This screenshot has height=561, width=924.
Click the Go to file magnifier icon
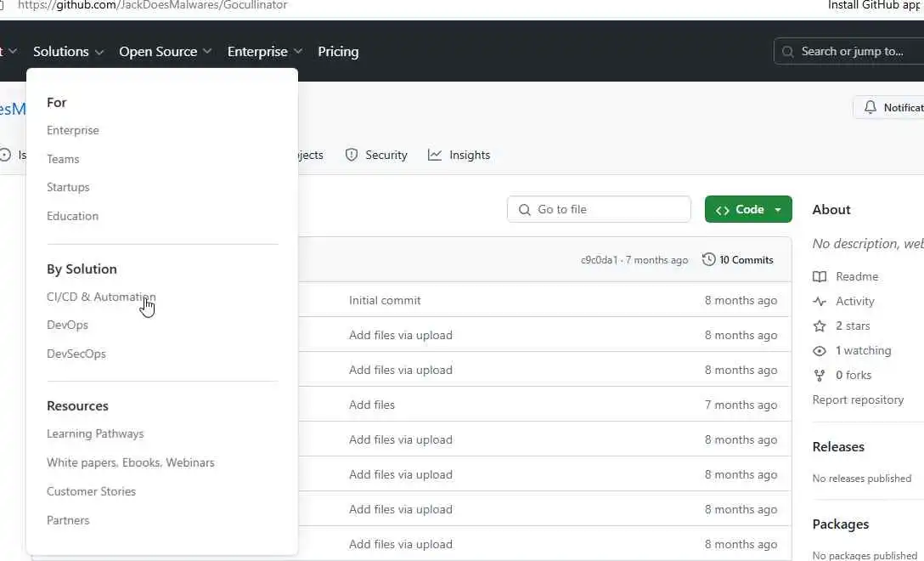pos(525,210)
